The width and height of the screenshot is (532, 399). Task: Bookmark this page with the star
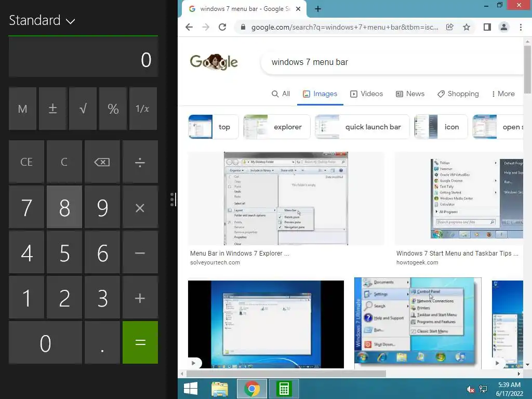[467, 27]
